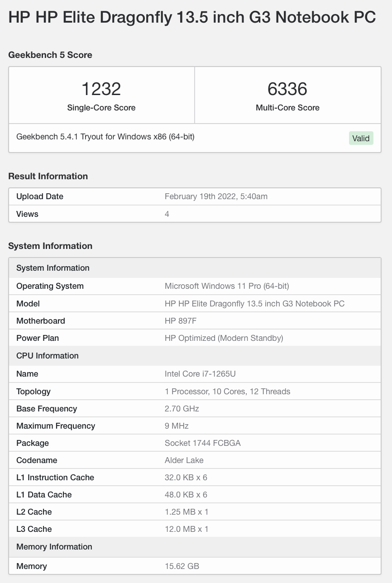Click the Memory 15.62 GB value
Screen dimensions: 392x583
coord(182,566)
